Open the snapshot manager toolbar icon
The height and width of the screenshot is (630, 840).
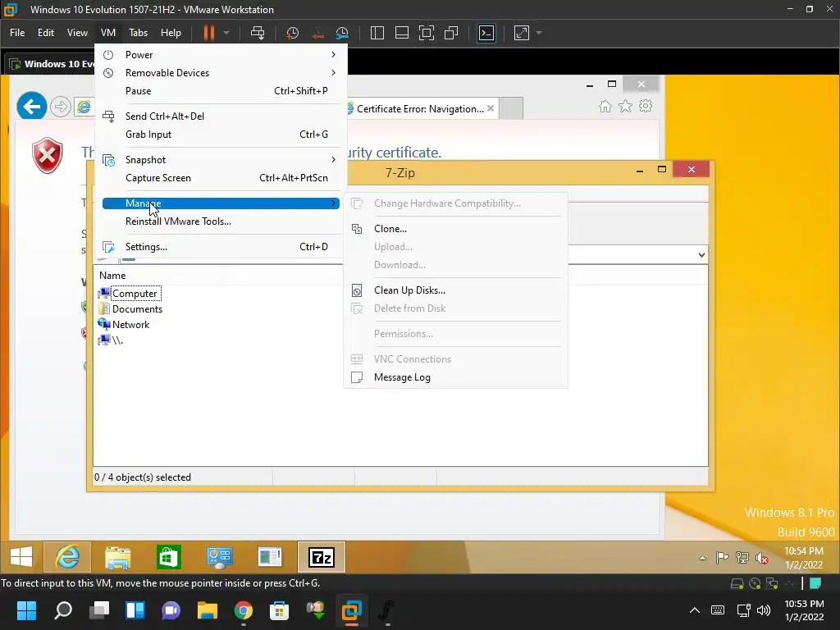(342, 33)
